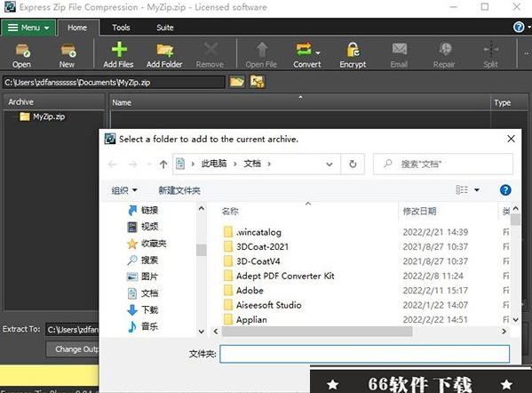
Task: Select 音乐 in navigation pane
Action: coord(143,326)
